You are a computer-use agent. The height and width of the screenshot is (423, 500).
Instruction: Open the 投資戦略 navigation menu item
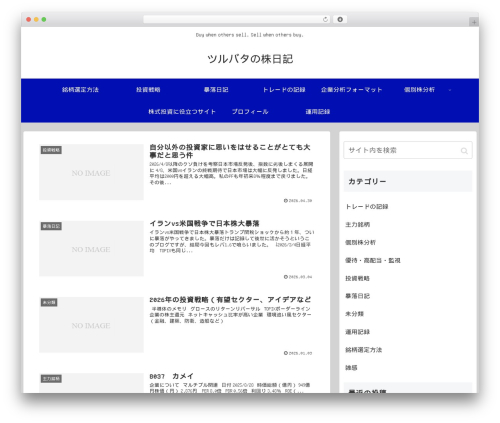pyautogui.click(x=148, y=90)
